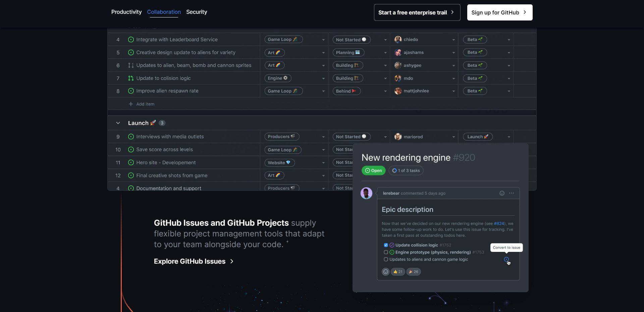Click open issue icon for Creative design update
644x312 pixels.
click(x=131, y=52)
